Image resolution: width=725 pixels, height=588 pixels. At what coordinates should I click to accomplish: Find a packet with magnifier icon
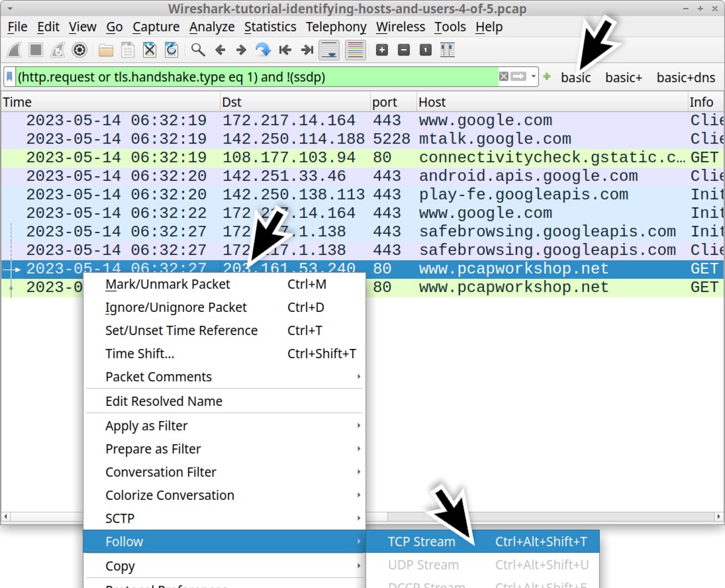click(x=198, y=50)
